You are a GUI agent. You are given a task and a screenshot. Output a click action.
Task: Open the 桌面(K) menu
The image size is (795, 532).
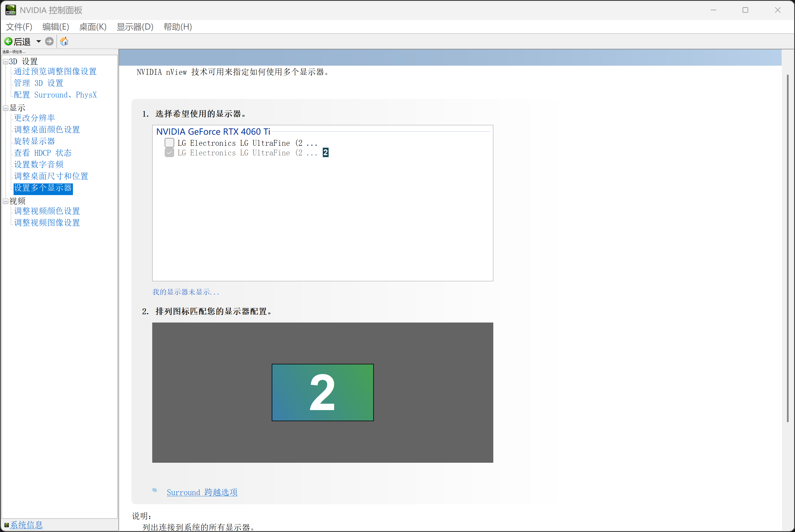[93, 27]
